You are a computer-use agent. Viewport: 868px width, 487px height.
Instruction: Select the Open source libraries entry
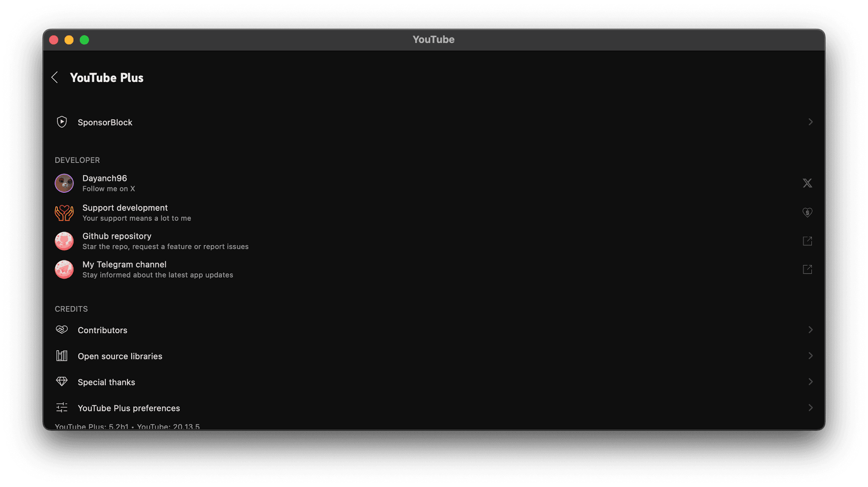tap(434, 356)
